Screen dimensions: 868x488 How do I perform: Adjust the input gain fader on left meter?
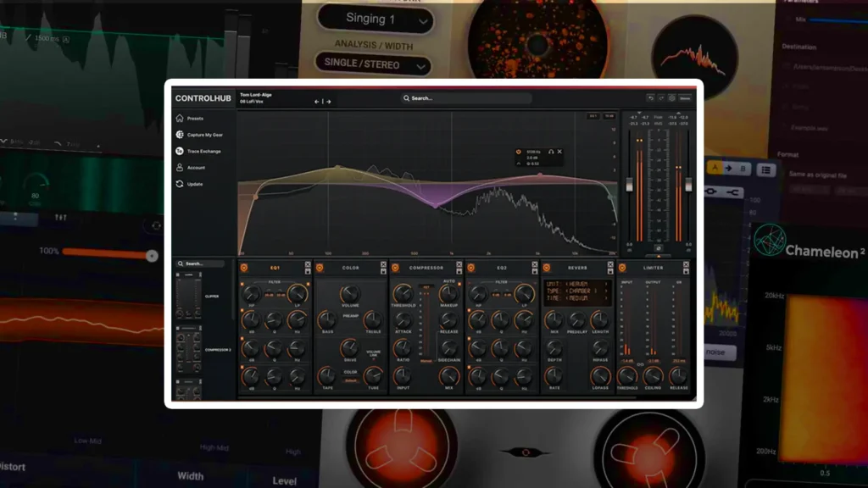pos(630,185)
